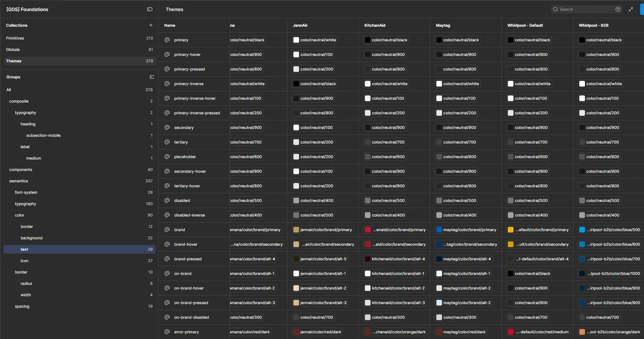
Task: Click the color icon for secondary-hover row
Action: (167, 171)
